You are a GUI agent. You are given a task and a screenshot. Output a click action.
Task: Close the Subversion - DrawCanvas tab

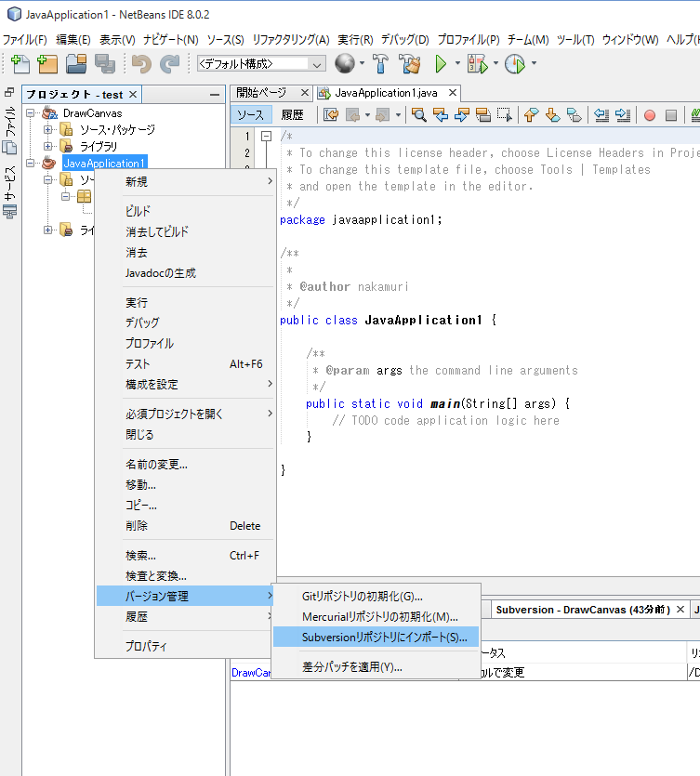coord(680,610)
